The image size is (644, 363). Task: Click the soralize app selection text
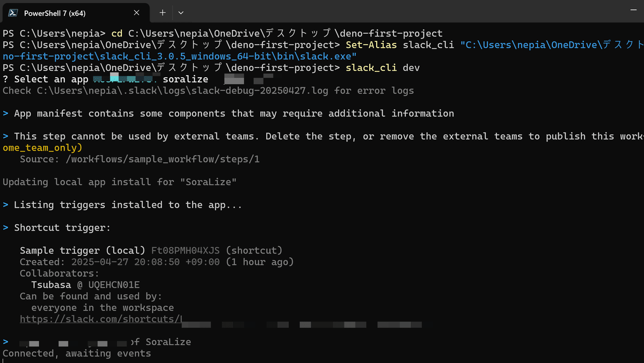[186, 79]
